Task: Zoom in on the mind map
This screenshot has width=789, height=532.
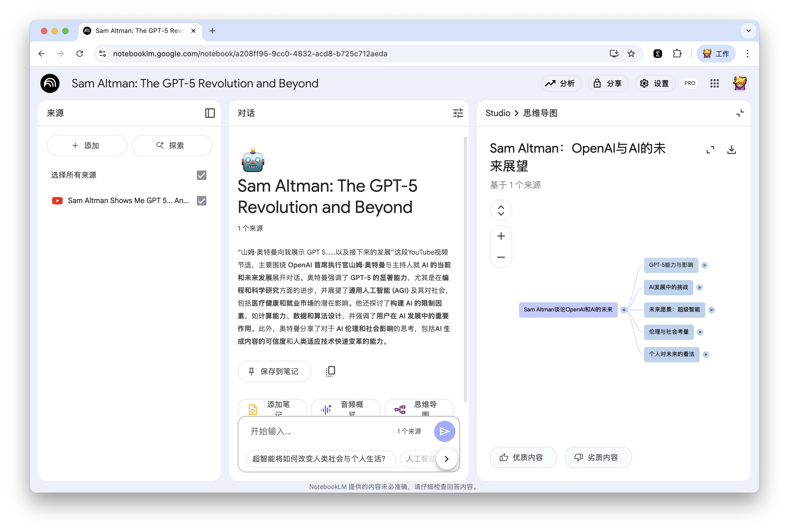Action: point(501,236)
